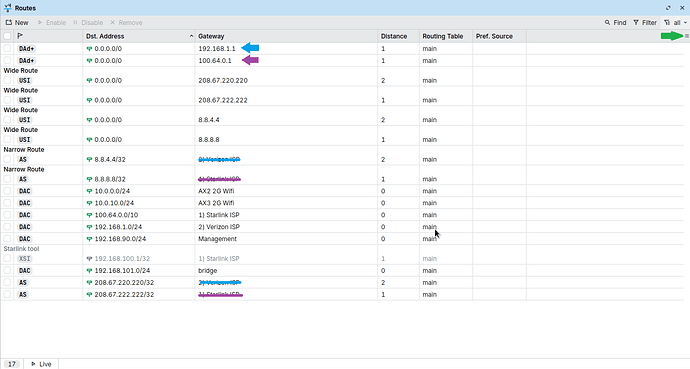Viewport: 690px width, 369px height.
Task: Sort by the Dst. Address column header
Action: point(139,36)
